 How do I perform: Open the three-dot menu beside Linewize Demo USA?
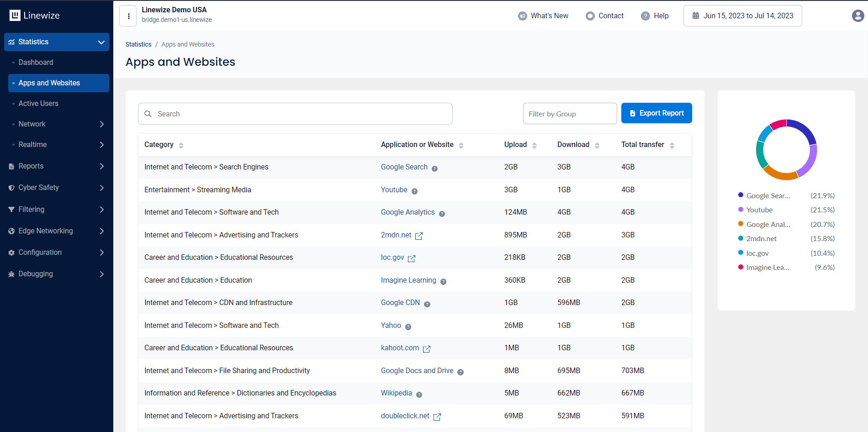pos(128,16)
